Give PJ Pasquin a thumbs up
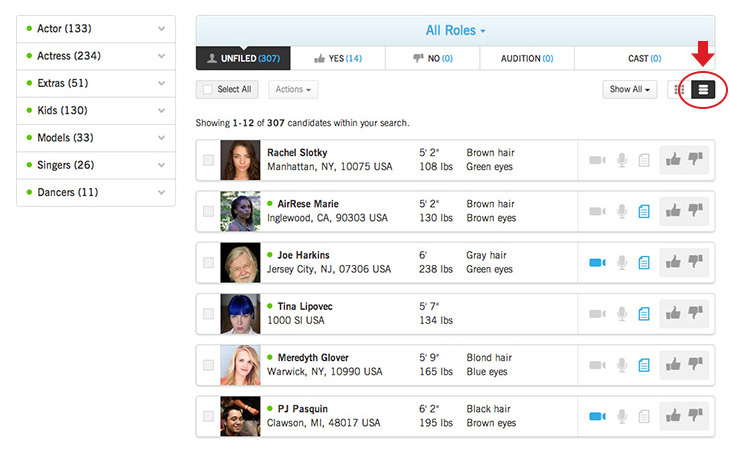 [x=673, y=416]
